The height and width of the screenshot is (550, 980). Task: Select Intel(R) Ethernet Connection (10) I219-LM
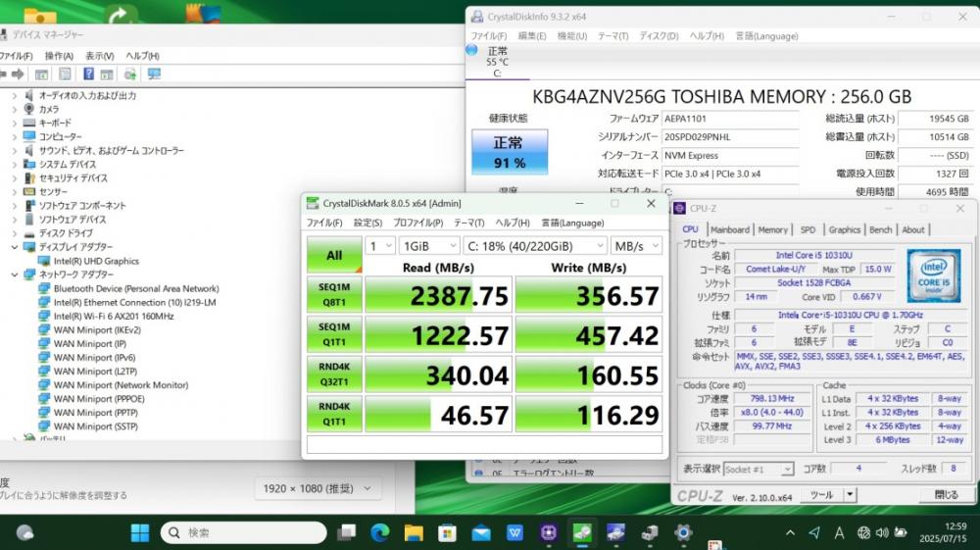coord(135,303)
